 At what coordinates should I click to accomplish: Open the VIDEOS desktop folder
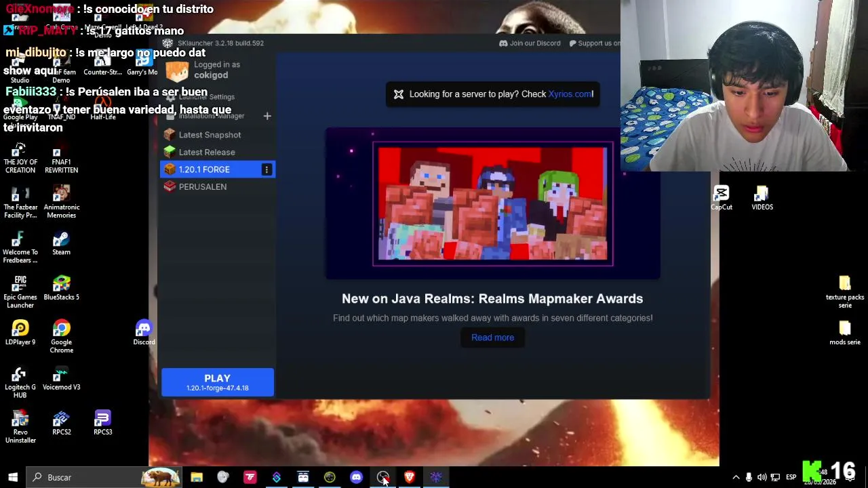tap(762, 199)
